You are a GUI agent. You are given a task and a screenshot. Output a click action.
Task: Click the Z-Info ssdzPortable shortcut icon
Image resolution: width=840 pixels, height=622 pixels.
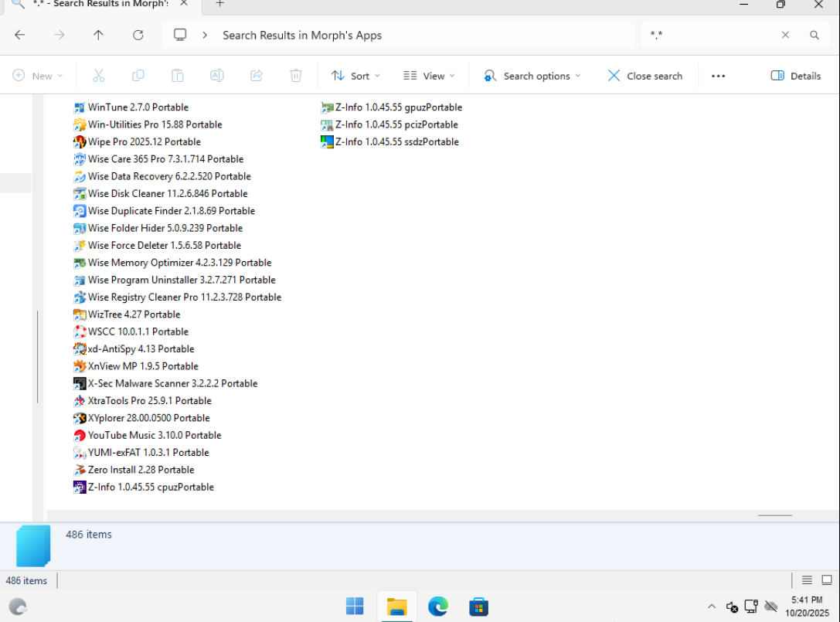[x=327, y=142]
